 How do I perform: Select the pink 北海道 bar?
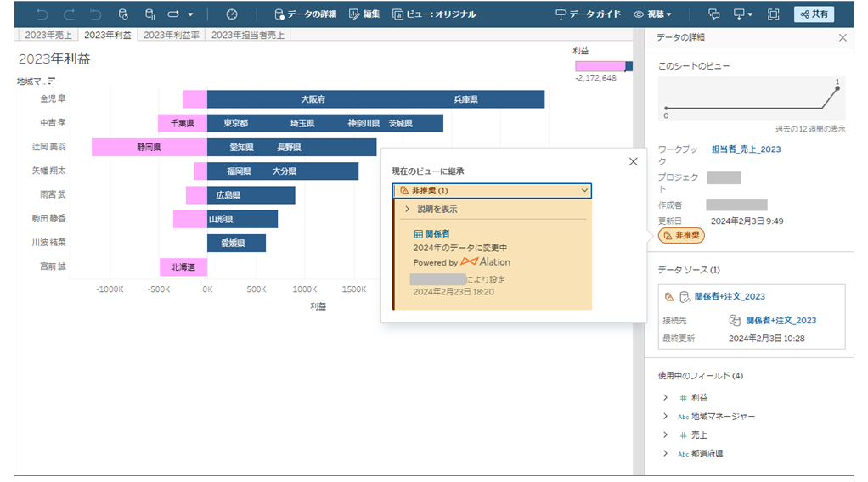click(x=183, y=266)
